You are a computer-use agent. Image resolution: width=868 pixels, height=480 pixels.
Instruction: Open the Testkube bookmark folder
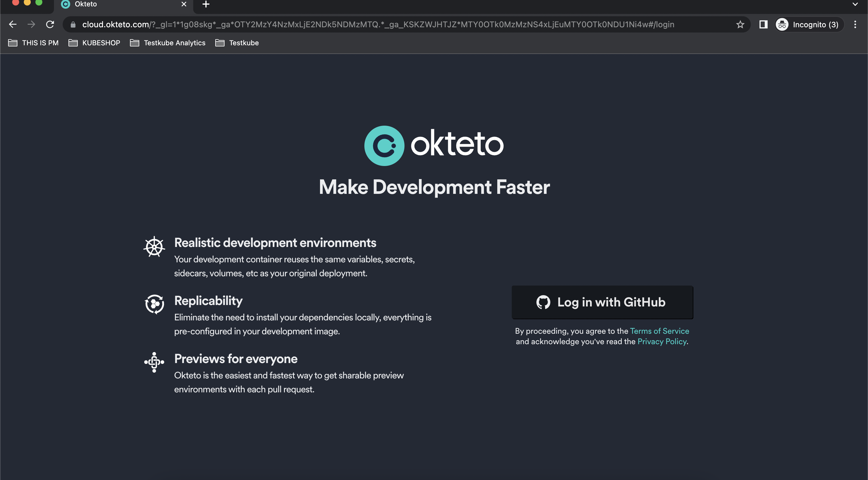(237, 43)
